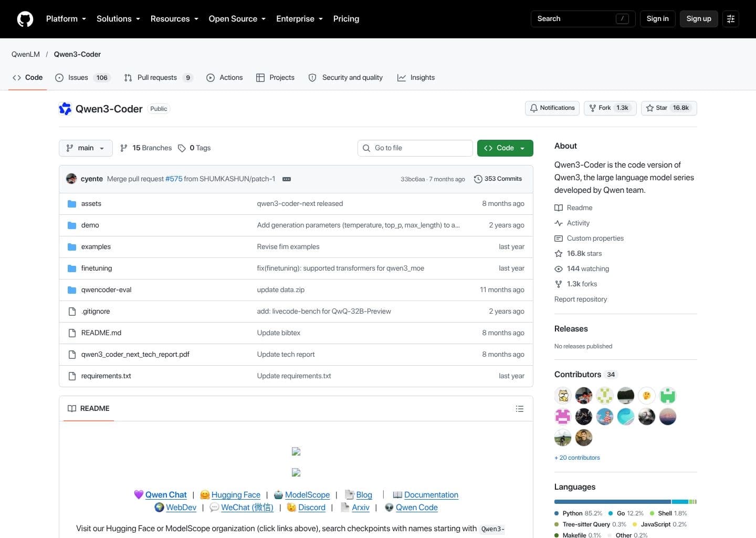Open the + 20 contributors link
Image resolution: width=756 pixels, height=538 pixels.
tap(577, 458)
